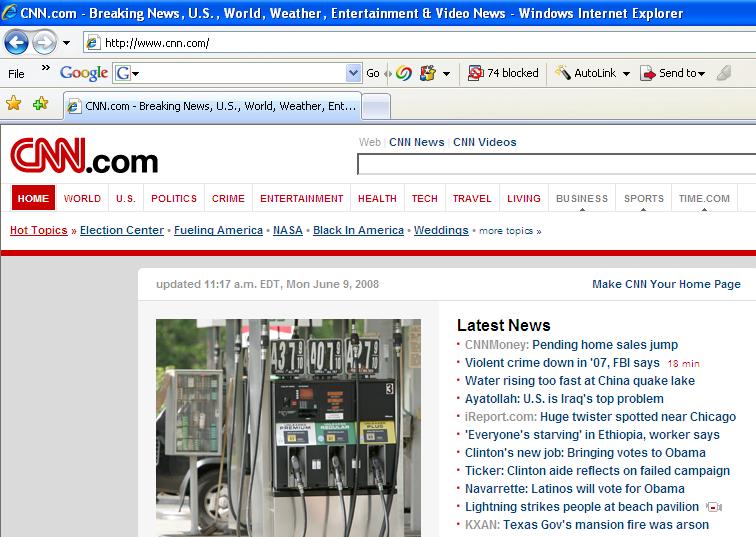The image size is (756, 537).
Task: Open the recent pages dropdown arrow
Action: pos(67,43)
